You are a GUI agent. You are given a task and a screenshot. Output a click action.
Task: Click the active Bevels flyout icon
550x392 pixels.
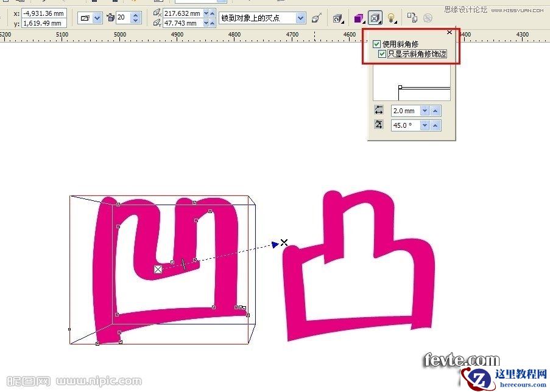tap(375, 18)
